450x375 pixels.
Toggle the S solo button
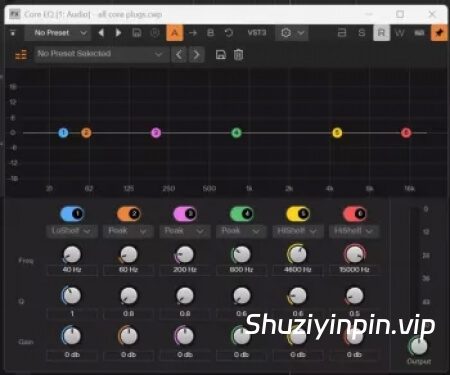coord(362,33)
